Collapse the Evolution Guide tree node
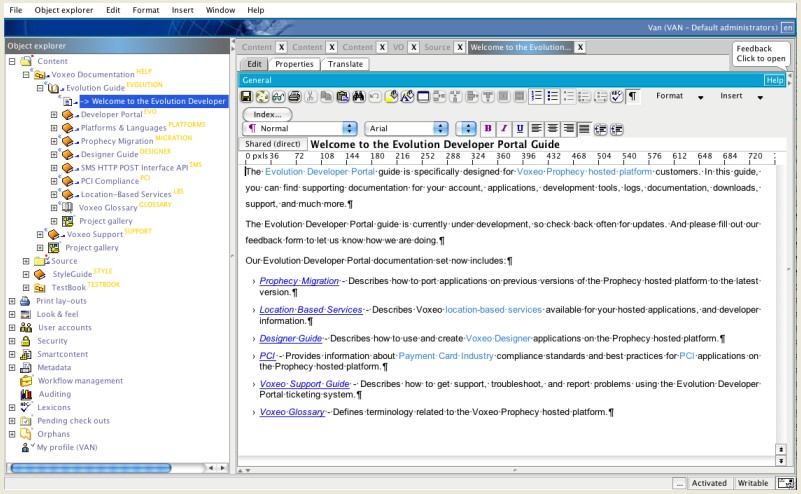This screenshot has height=494, width=801. click(x=40, y=88)
